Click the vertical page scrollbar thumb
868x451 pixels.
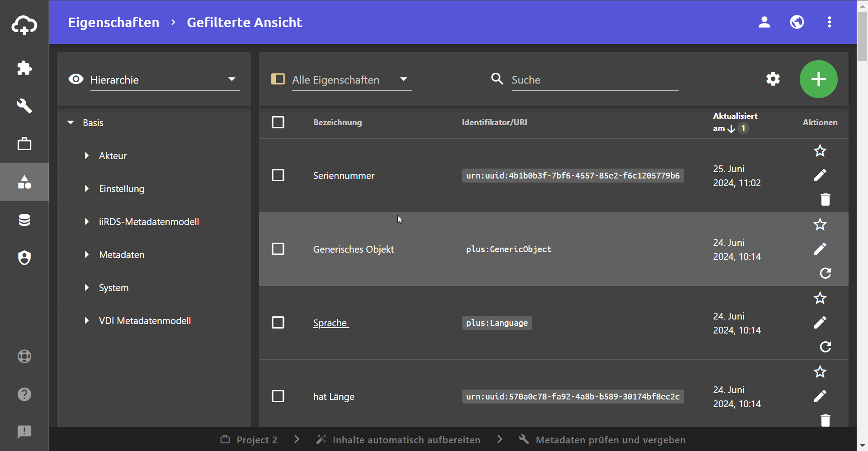tap(862, 36)
